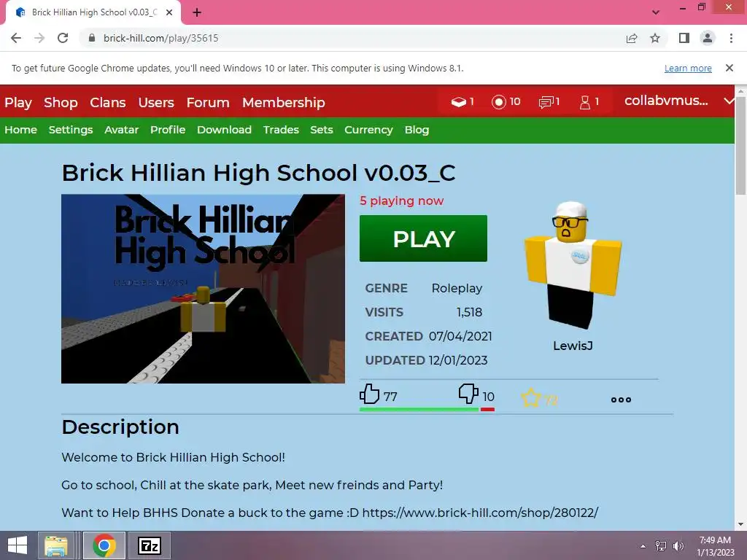Open File Explorer from the taskbar
The height and width of the screenshot is (560, 747).
55,545
